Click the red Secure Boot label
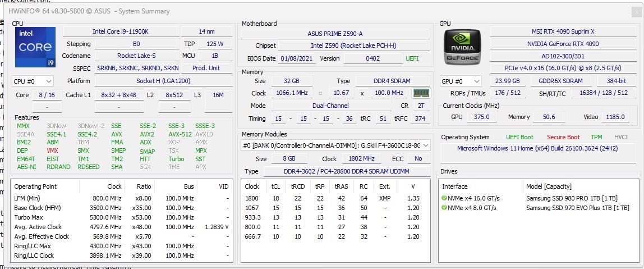Screen dimensions: 644x269 click(563, 137)
